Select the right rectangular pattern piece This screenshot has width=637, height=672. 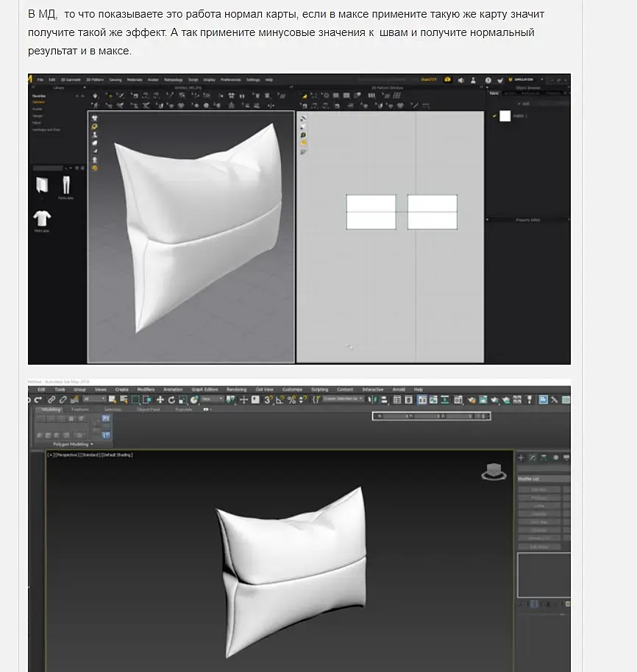(432, 212)
